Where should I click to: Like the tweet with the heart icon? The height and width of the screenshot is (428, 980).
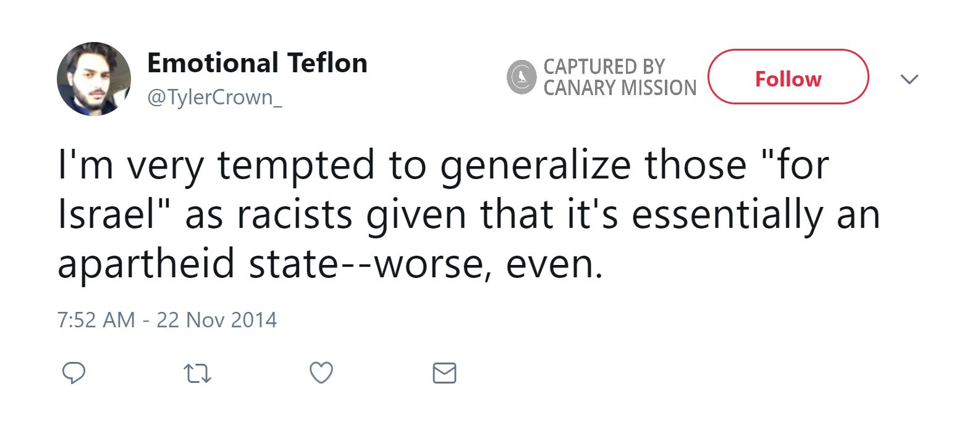coord(321,373)
